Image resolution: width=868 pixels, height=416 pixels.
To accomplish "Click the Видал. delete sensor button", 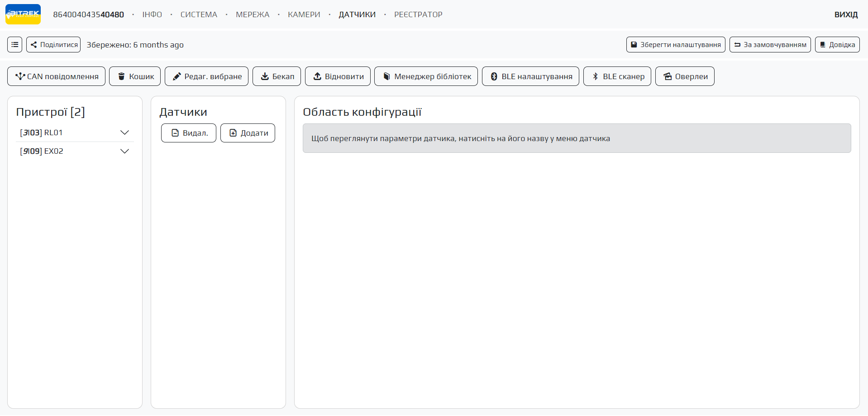I will [x=189, y=133].
